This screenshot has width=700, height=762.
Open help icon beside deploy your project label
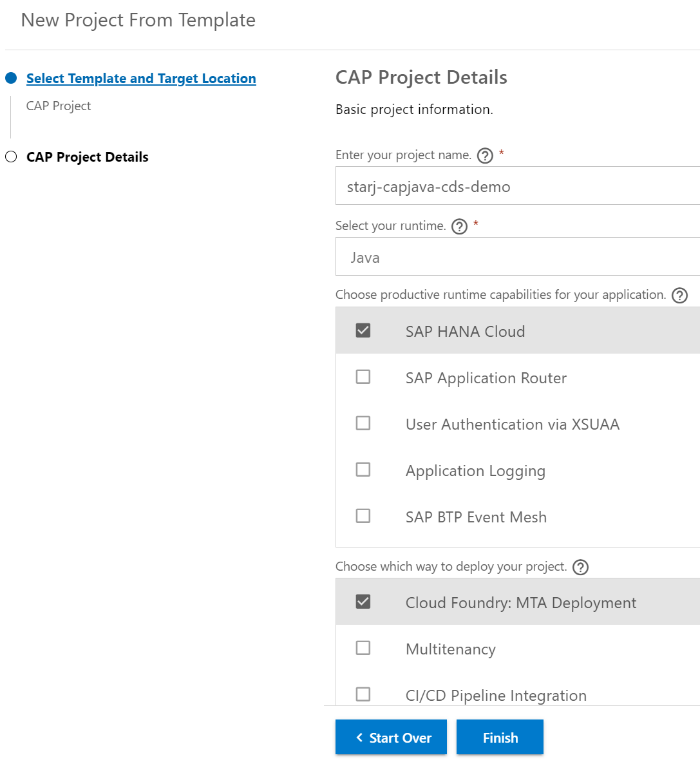tap(580, 567)
